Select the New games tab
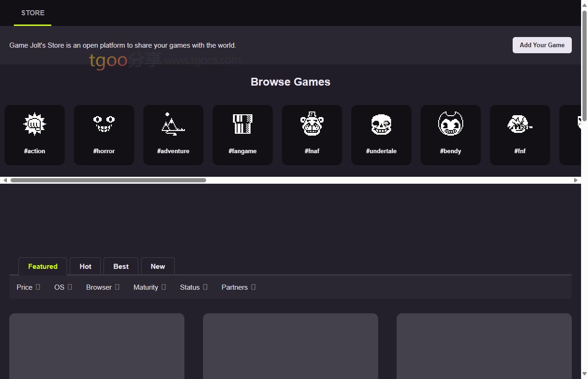This screenshot has width=588, height=379. tap(158, 267)
